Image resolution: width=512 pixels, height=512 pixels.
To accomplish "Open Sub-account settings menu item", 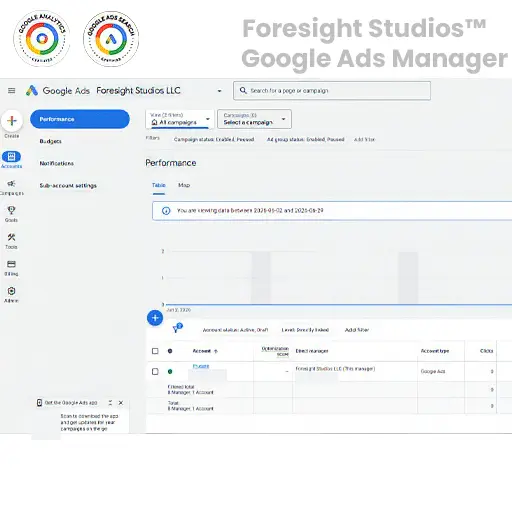I will (68, 186).
